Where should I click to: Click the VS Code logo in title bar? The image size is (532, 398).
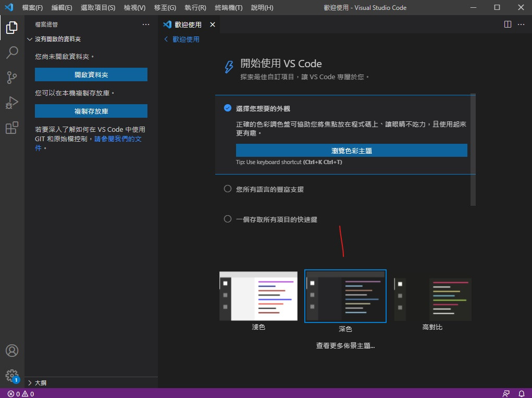9,7
